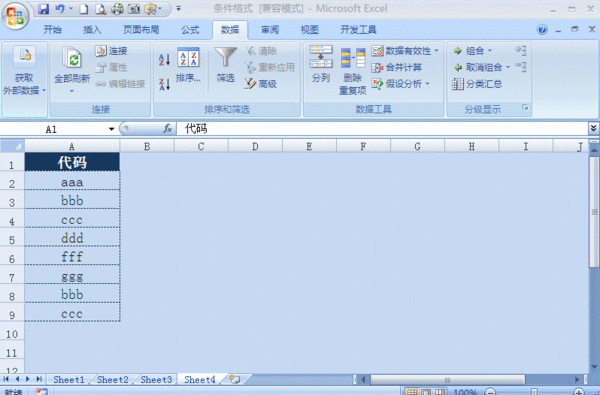
Task: Open 取消组合 ungroup dropdown
Action: [482, 68]
